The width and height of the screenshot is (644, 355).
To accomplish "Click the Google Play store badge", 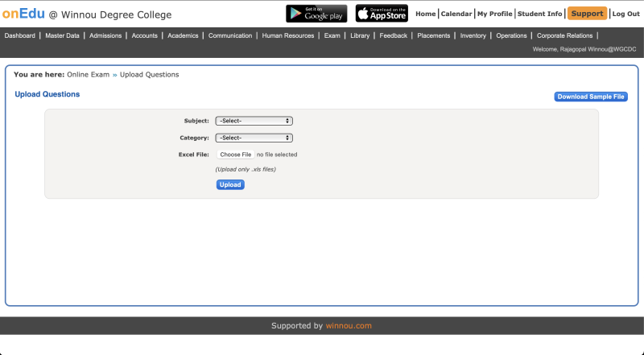I will click(316, 14).
